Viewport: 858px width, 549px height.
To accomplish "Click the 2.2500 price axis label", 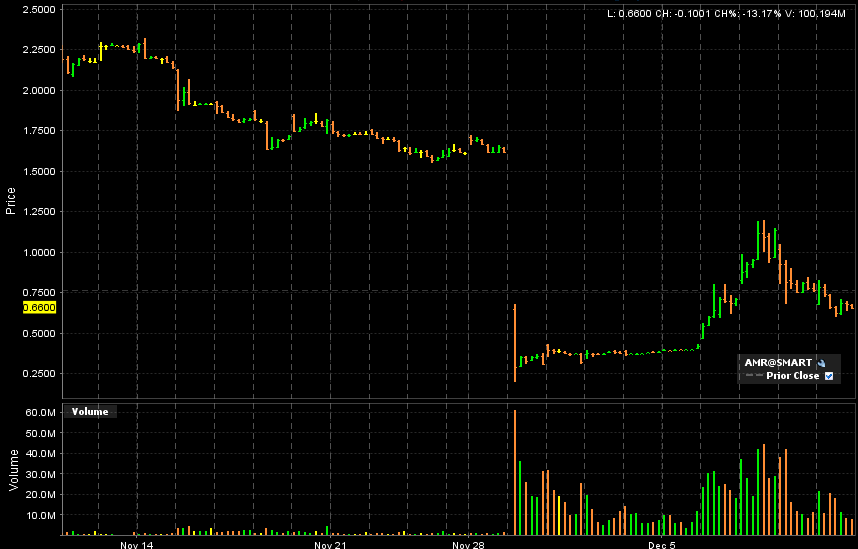I will 39,50.
